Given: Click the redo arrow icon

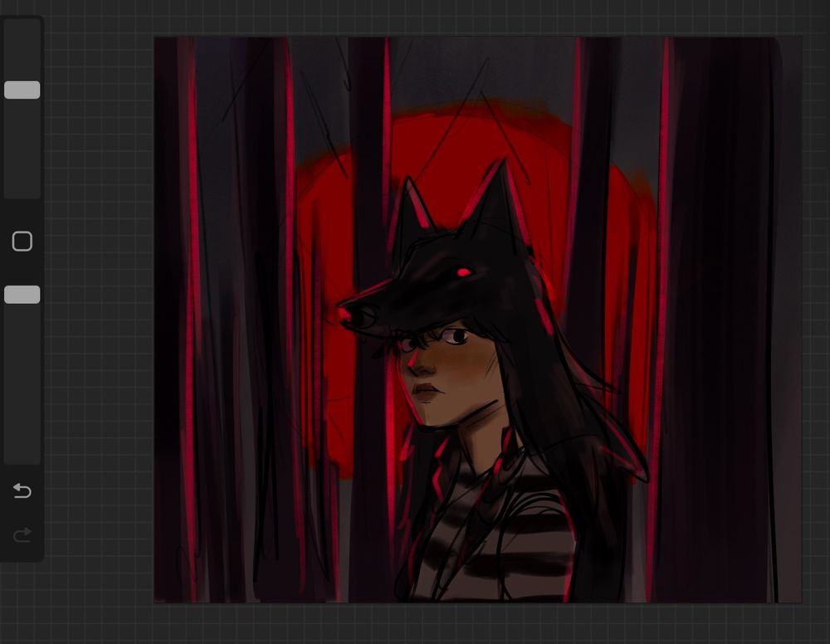Looking at the screenshot, I should pos(22,535).
